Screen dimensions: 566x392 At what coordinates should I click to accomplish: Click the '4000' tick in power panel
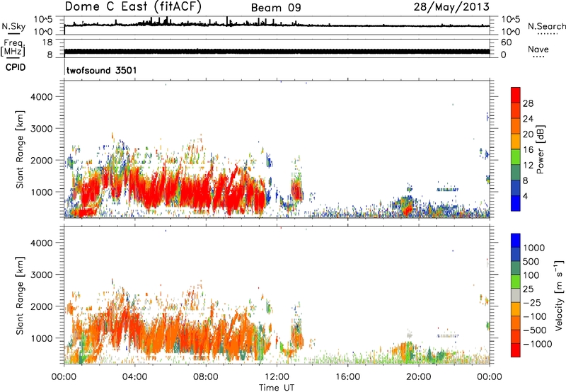pyautogui.click(x=42, y=97)
